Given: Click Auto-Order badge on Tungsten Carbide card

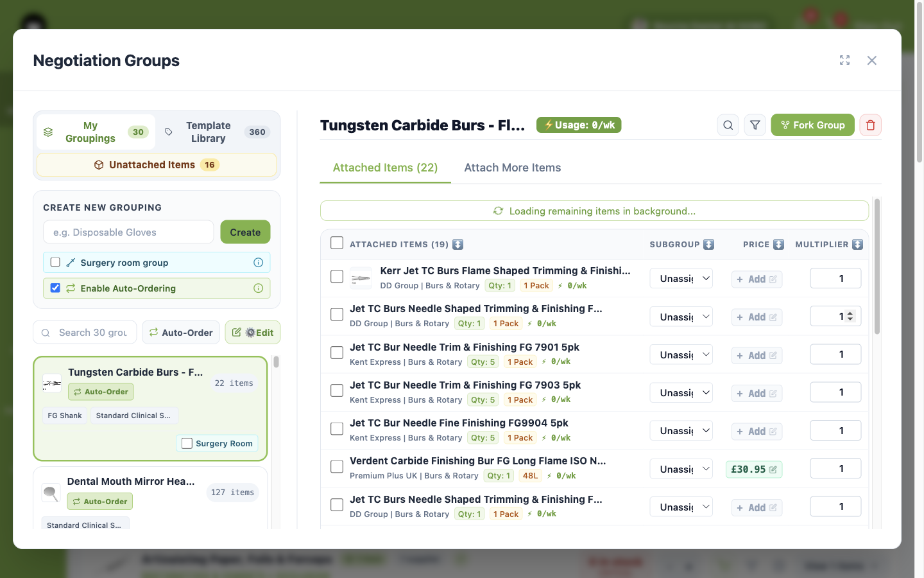Looking at the screenshot, I should point(101,392).
